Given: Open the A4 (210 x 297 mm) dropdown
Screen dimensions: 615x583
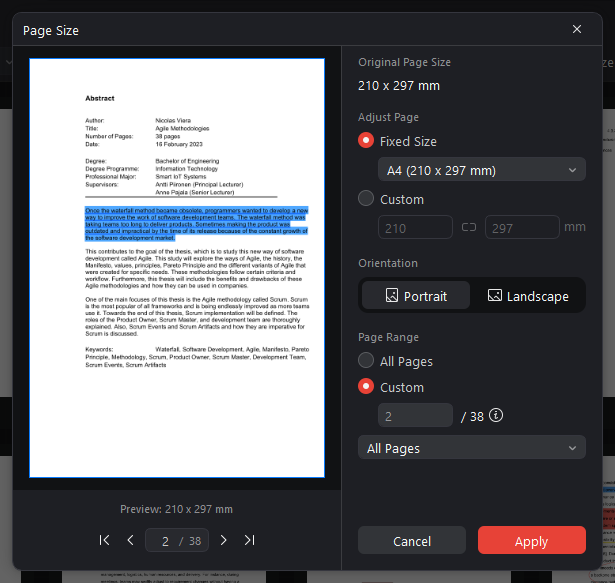Looking at the screenshot, I should click(x=481, y=170).
